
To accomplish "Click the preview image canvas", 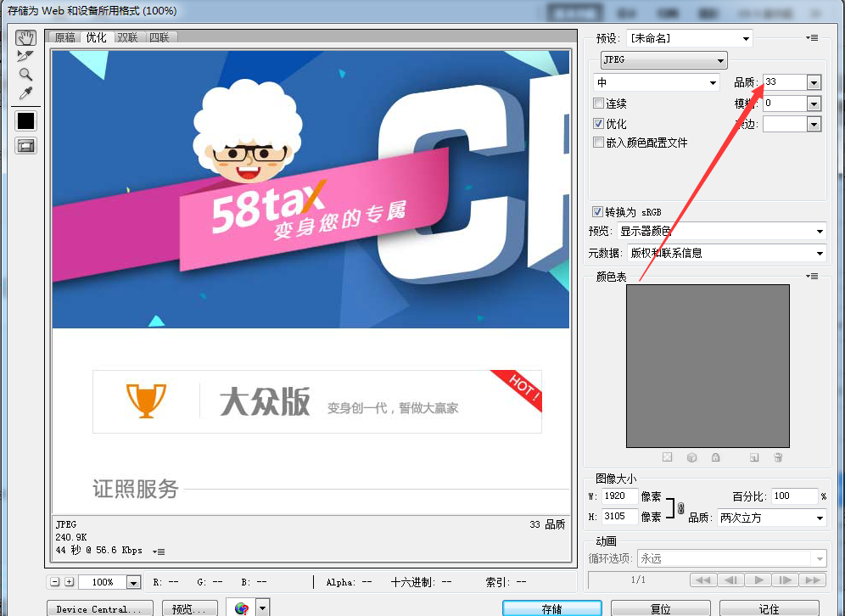I will click(x=311, y=282).
